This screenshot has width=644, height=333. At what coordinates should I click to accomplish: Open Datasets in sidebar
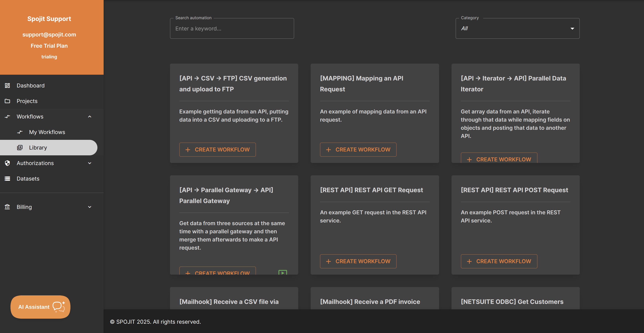coord(52,178)
